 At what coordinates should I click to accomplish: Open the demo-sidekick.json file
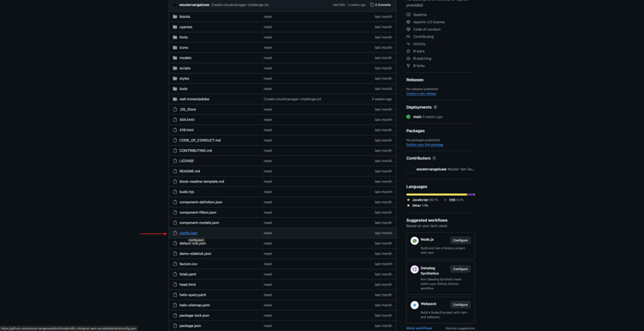pos(196,254)
